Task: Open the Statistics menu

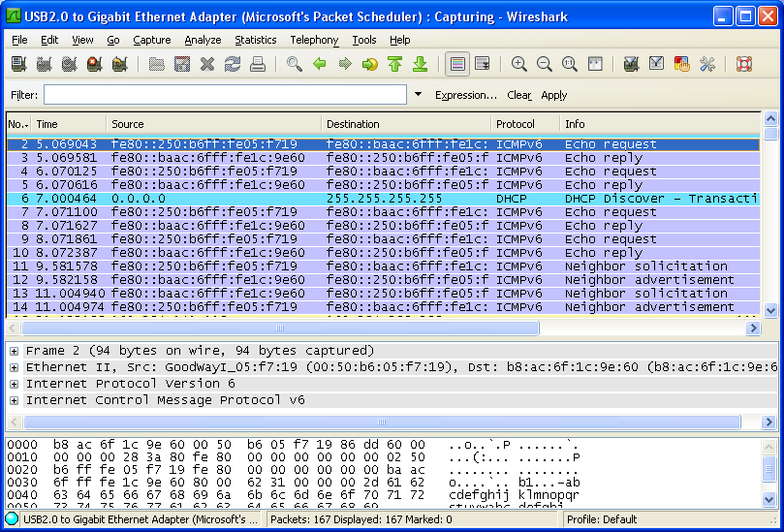Action: point(256,40)
